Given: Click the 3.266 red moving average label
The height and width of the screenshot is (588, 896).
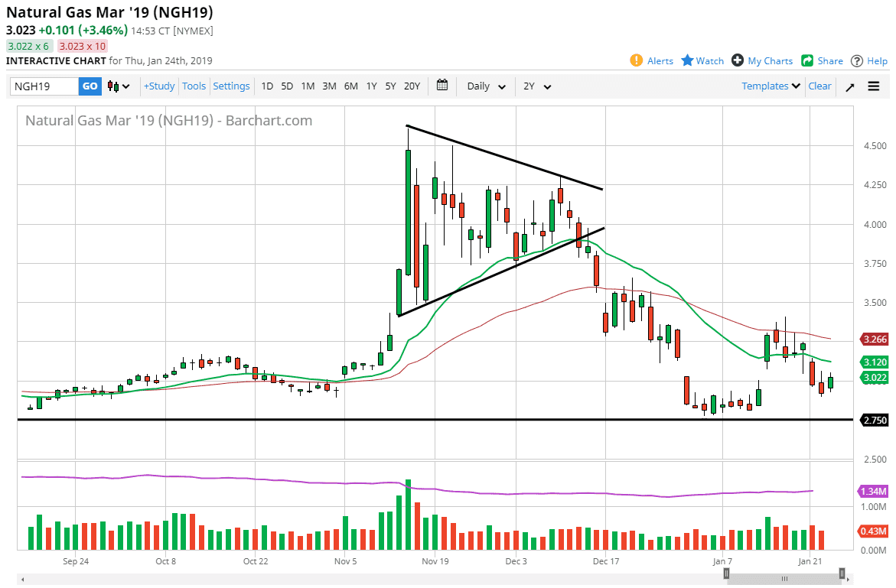Looking at the screenshot, I should 875,339.
